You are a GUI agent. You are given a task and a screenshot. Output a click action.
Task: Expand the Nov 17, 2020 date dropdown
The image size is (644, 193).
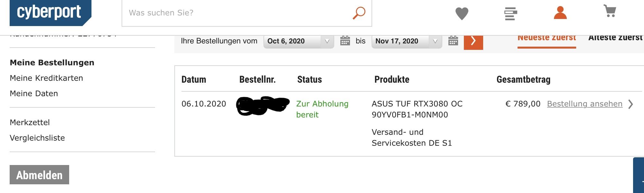point(407,41)
